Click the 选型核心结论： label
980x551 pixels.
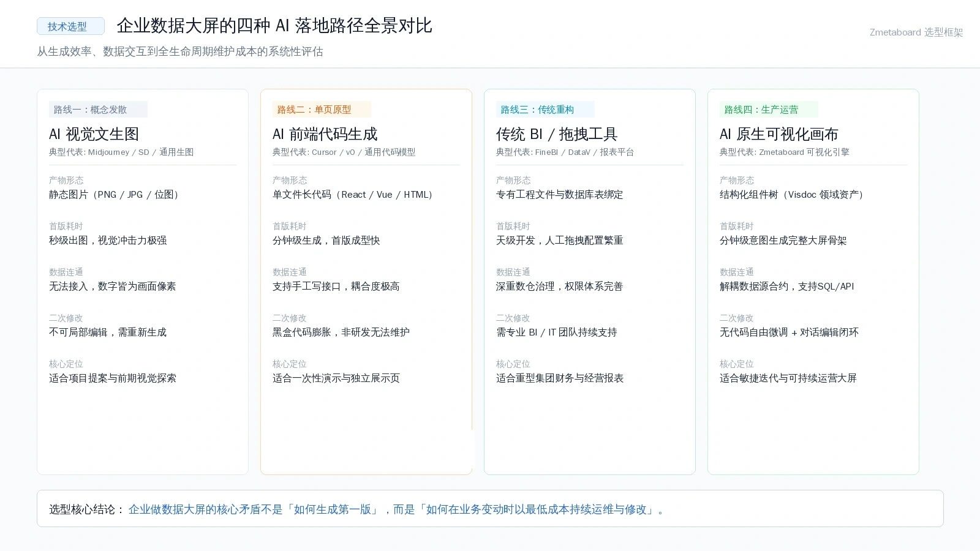(87, 509)
